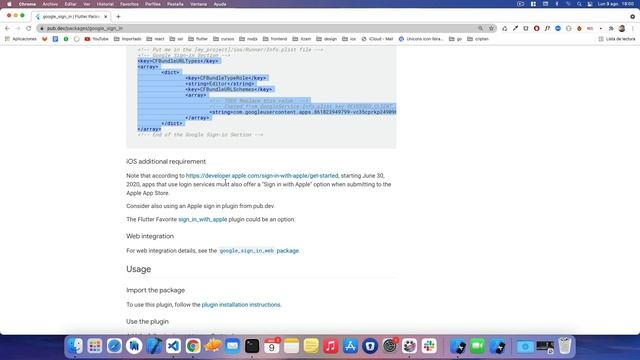
Task: Click the date and time in menu bar
Action: coord(616,4)
